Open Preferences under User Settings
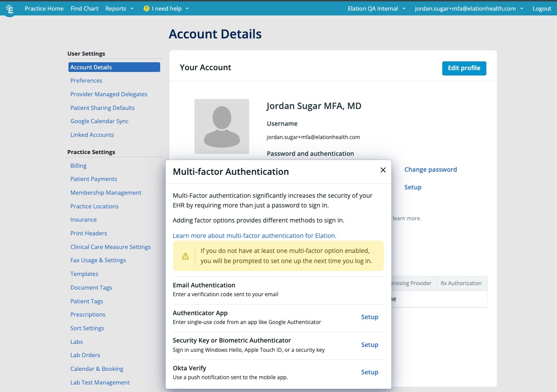557x392 pixels. point(86,80)
